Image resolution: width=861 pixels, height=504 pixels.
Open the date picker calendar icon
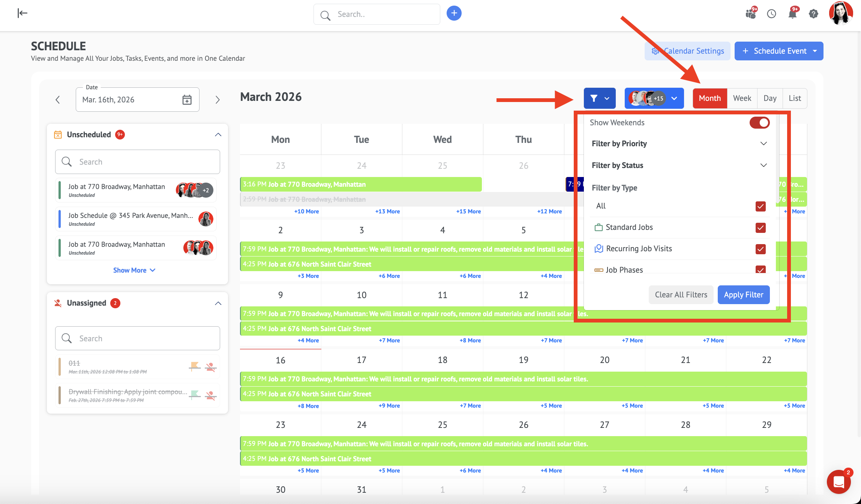(187, 100)
